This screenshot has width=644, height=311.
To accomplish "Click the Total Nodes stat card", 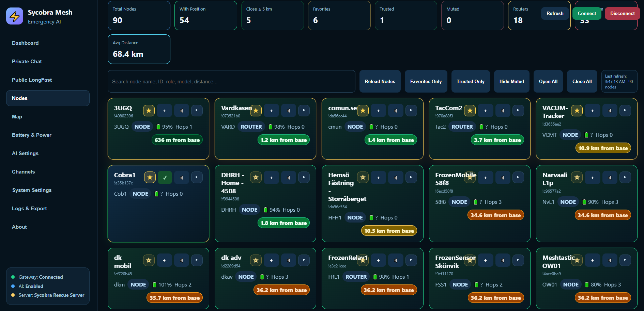I will tap(139, 15).
